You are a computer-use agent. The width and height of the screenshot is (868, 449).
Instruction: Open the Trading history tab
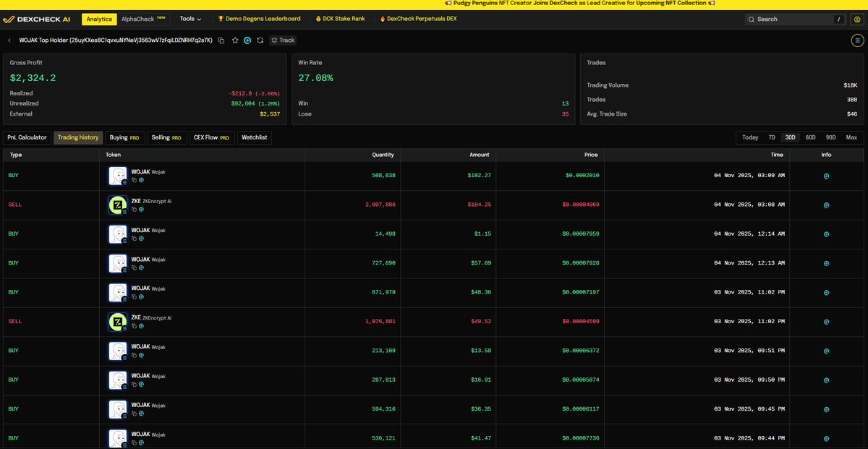coord(77,137)
